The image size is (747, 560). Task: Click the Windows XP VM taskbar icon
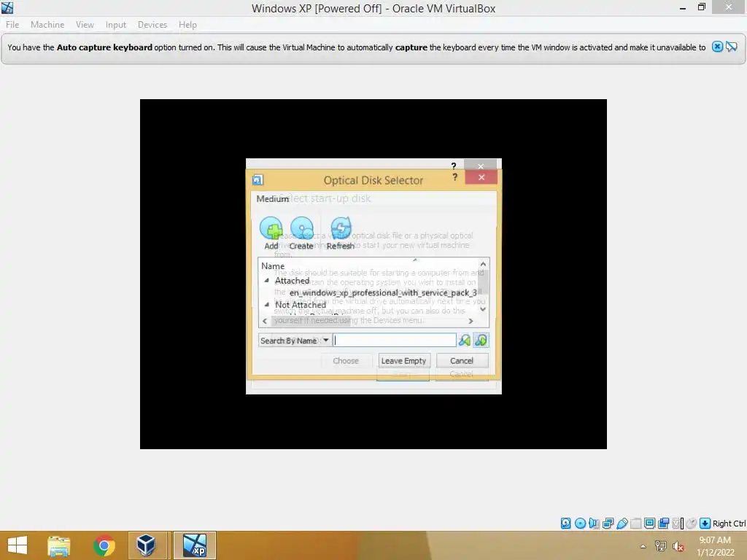point(195,545)
